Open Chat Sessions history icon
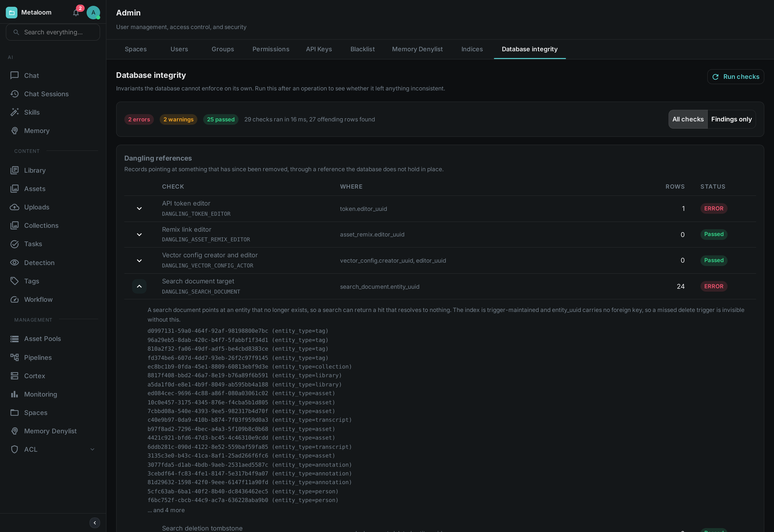The width and height of the screenshot is (774, 532). click(x=14, y=94)
